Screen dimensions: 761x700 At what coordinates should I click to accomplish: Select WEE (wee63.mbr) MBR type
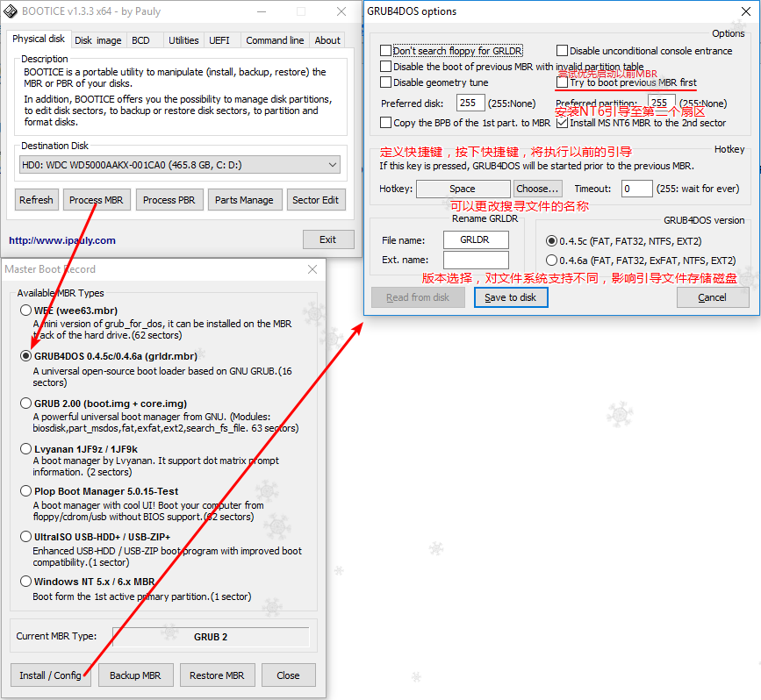[69, 311]
